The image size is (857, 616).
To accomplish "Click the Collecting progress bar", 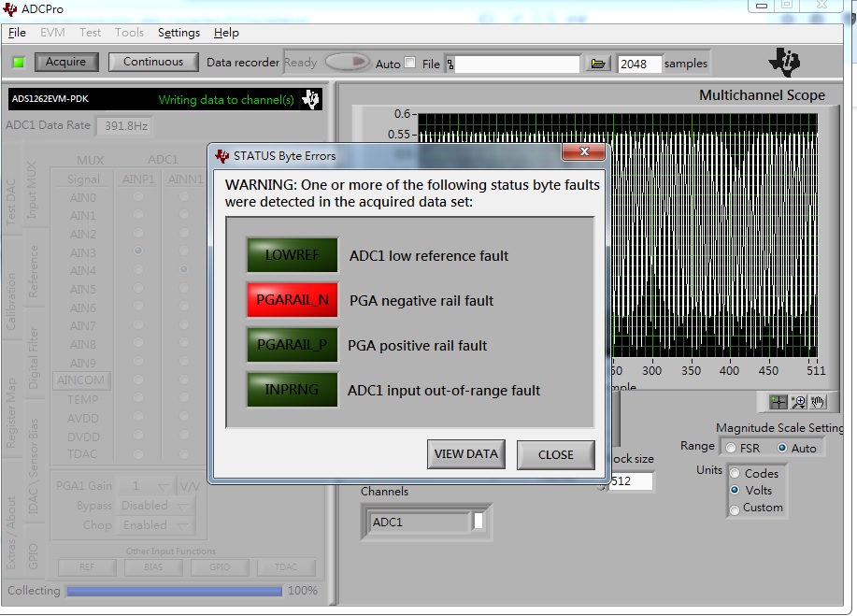I will point(175,591).
